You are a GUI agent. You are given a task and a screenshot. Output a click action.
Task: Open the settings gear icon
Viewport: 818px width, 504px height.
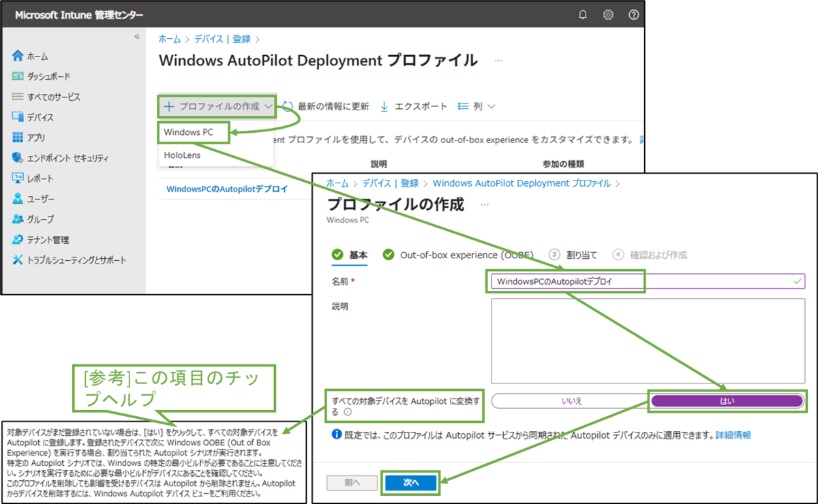point(608,15)
